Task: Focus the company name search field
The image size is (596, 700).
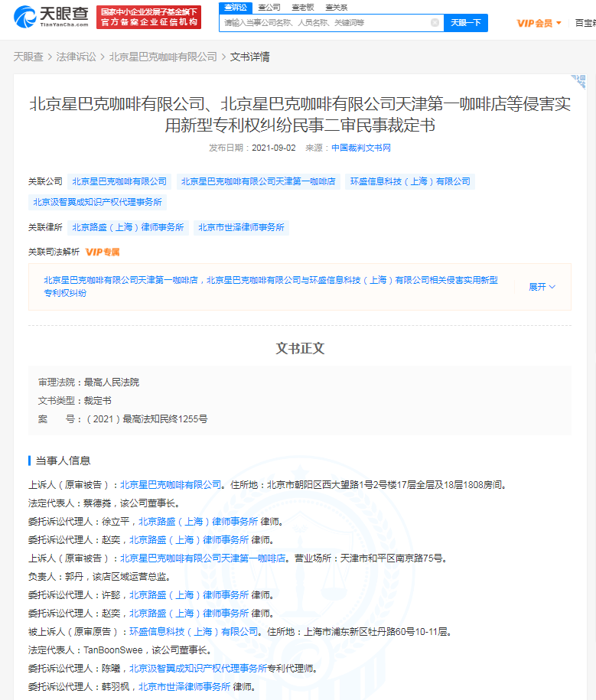Action: (326, 23)
